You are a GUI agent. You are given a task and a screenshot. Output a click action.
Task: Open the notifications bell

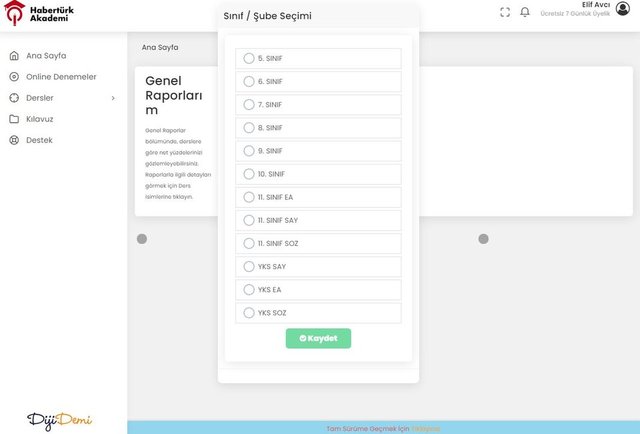click(525, 12)
